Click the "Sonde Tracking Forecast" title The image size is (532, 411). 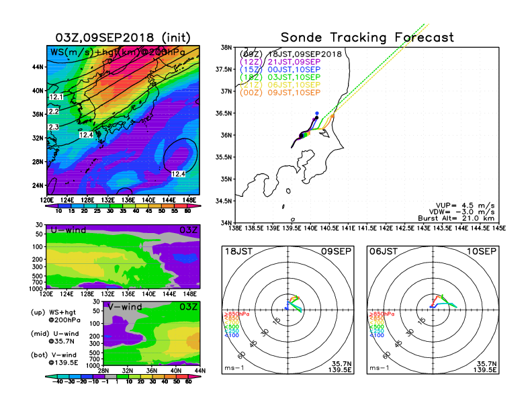pyautogui.click(x=367, y=37)
